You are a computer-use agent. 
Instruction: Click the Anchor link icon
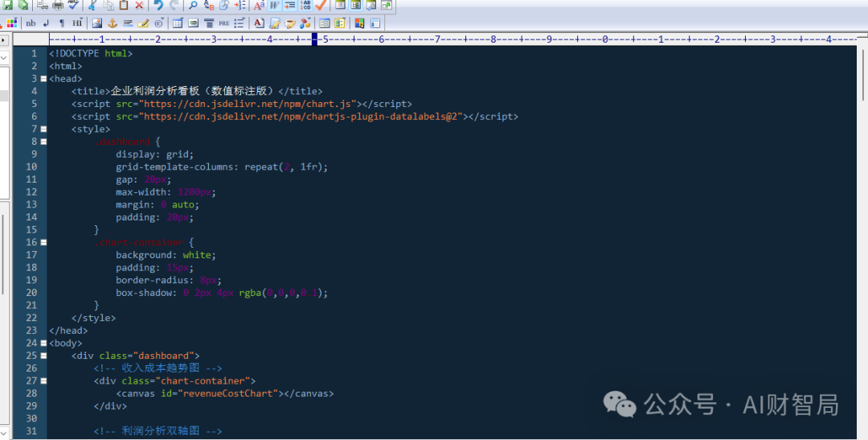click(113, 23)
